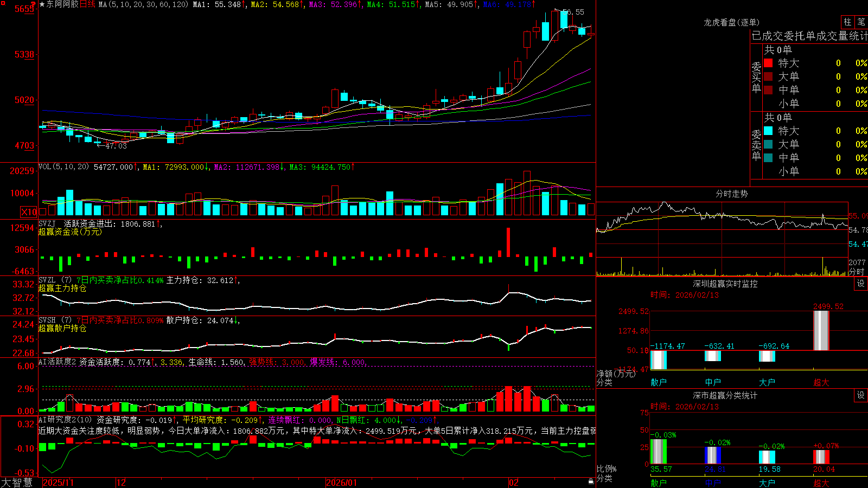The image size is (868, 488).
Task: Click the red question mark help icon
Action: pyautogui.click(x=34, y=4)
